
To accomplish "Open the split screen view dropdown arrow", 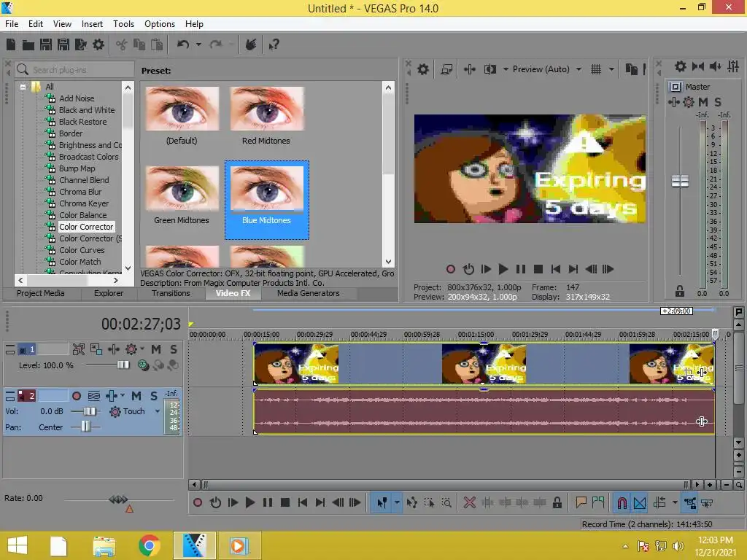I will [506, 69].
